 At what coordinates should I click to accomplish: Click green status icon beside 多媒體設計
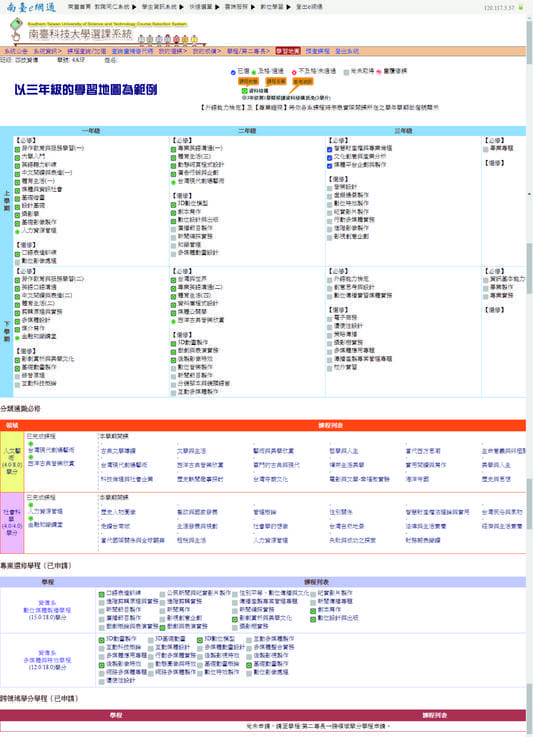(x=17, y=321)
